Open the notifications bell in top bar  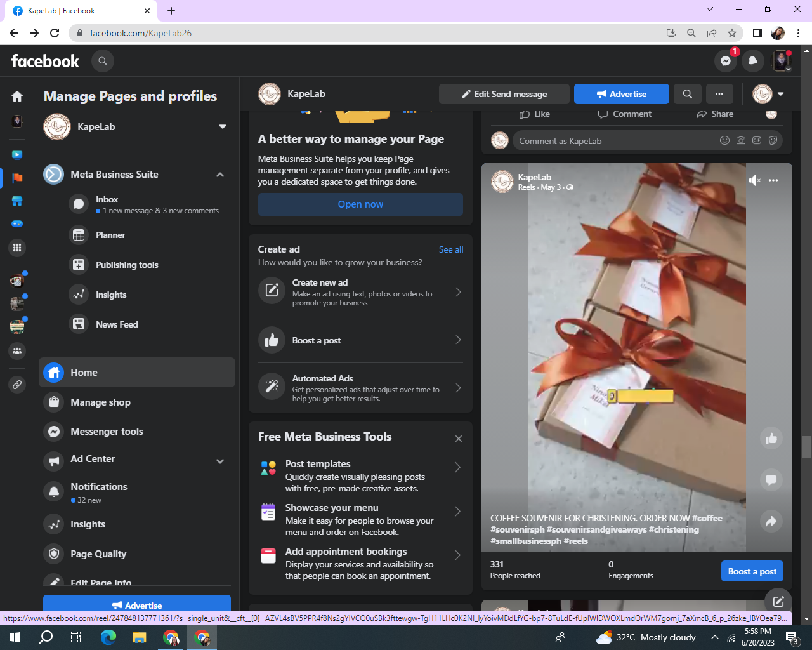(x=753, y=61)
